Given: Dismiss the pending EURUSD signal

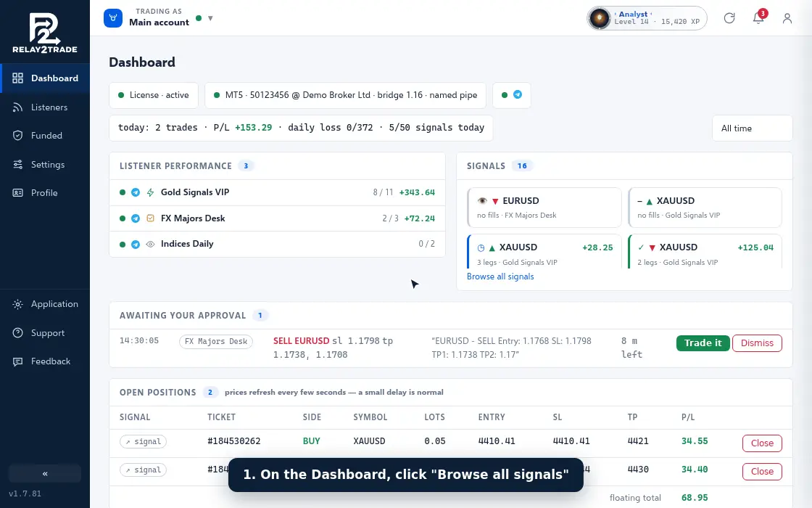Looking at the screenshot, I should pos(757,343).
